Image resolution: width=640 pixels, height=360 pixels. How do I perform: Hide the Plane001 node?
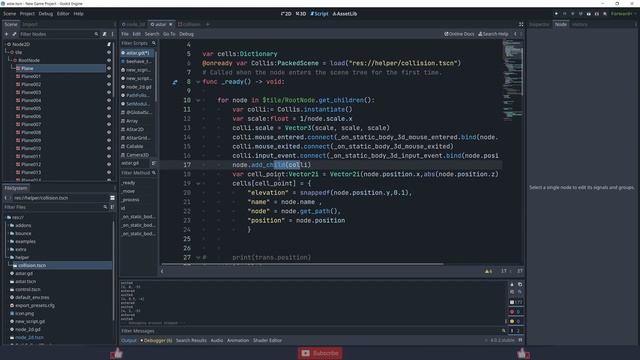109,76
